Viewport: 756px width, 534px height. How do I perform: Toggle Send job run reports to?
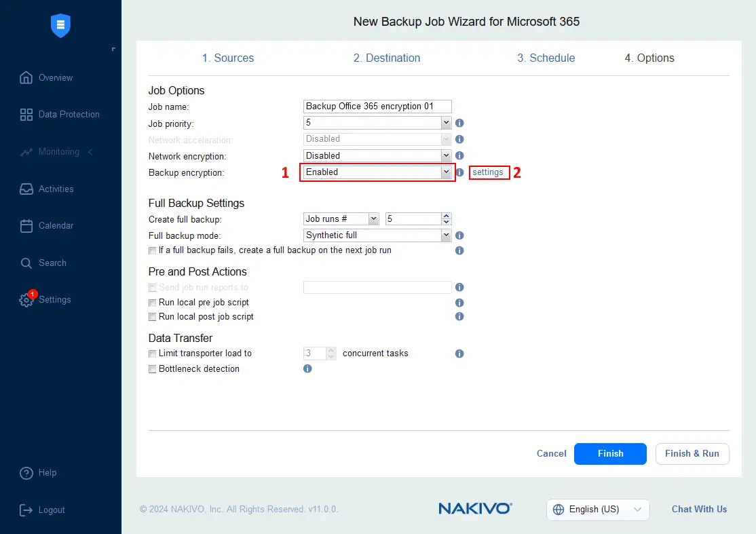click(153, 288)
